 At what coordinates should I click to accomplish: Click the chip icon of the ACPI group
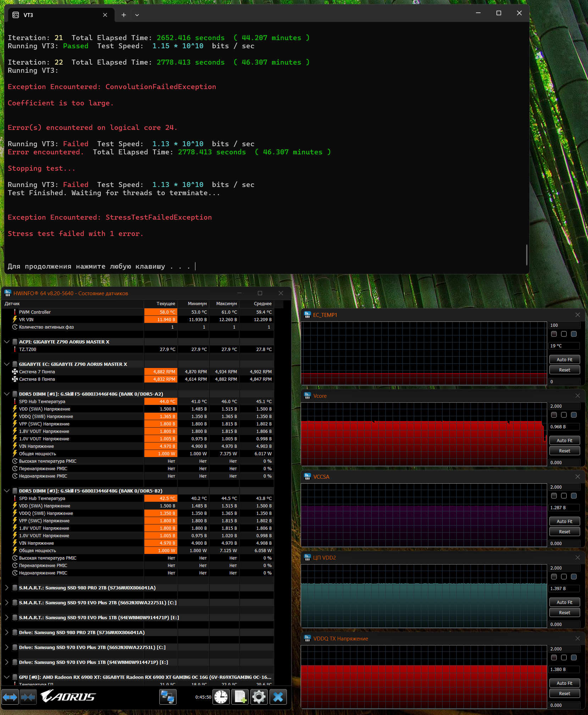(x=15, y=342)
